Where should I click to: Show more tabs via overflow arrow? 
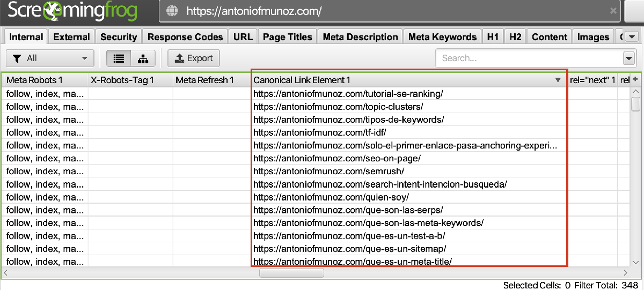click(x=631, y=37)
